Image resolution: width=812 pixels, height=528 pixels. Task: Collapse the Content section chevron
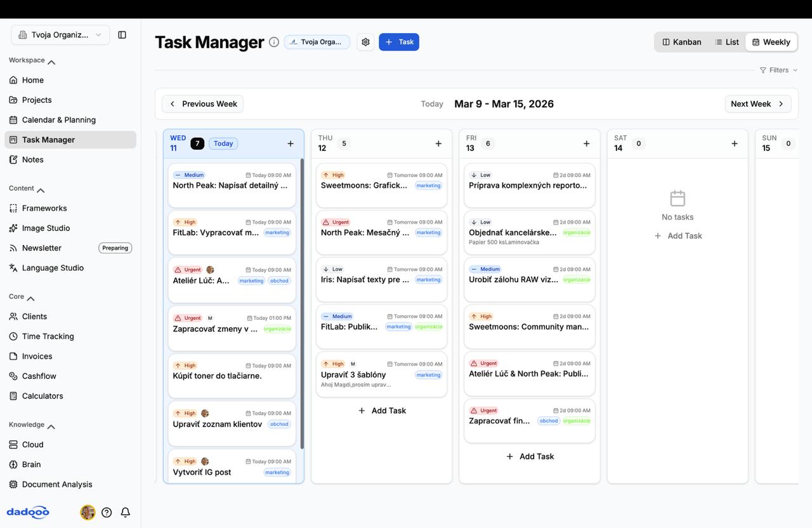point(41,189)
